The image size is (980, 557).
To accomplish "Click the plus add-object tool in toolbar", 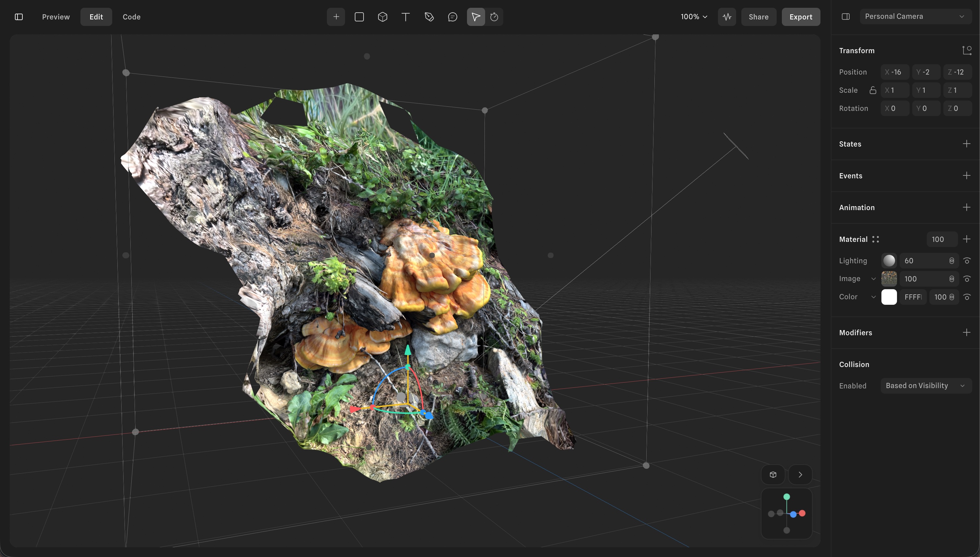I will [336, 17].
